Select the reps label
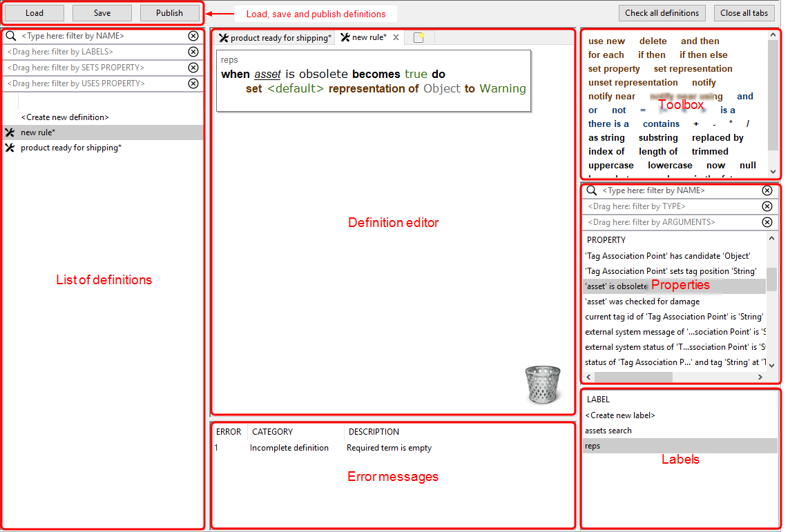This screenshot has width=790, height=532. tap(680, 446)
